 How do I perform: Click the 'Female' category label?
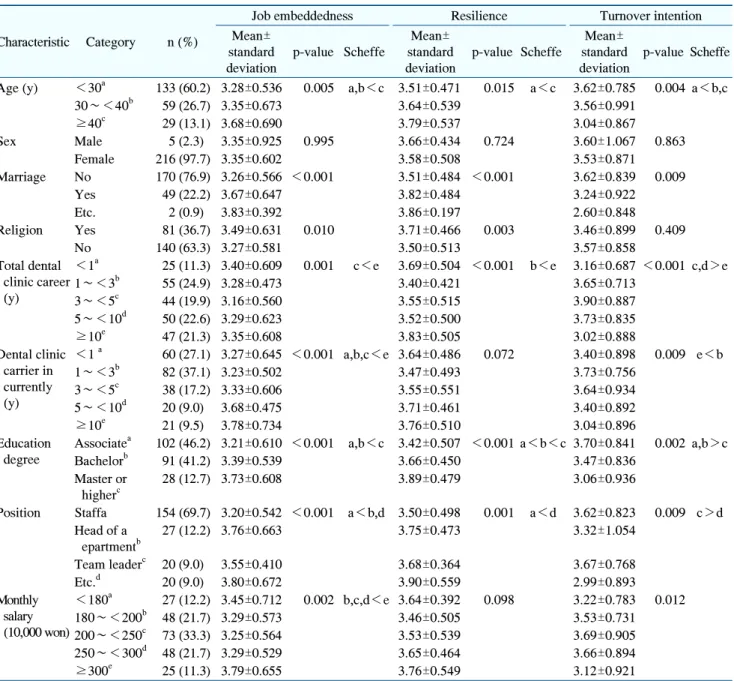94,159
